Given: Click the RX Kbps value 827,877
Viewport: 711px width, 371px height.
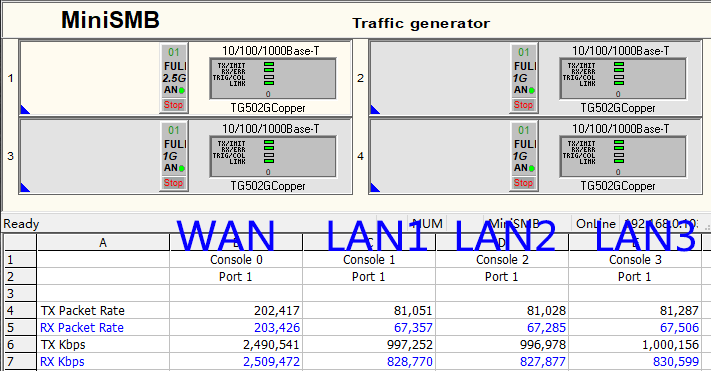Looking at the screenshot, I should point(543,361).
